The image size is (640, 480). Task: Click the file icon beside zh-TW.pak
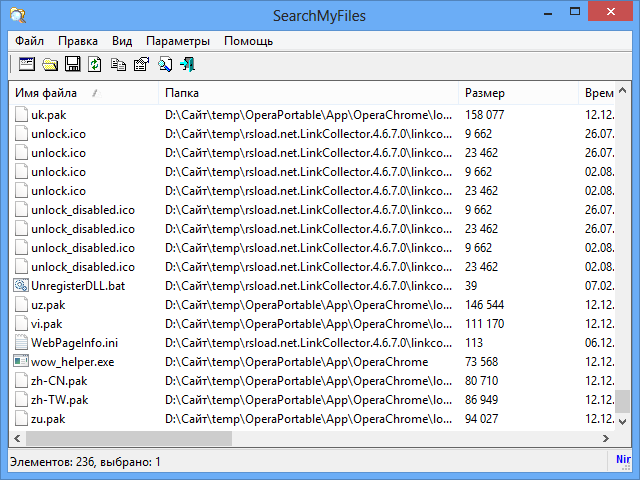21,400
